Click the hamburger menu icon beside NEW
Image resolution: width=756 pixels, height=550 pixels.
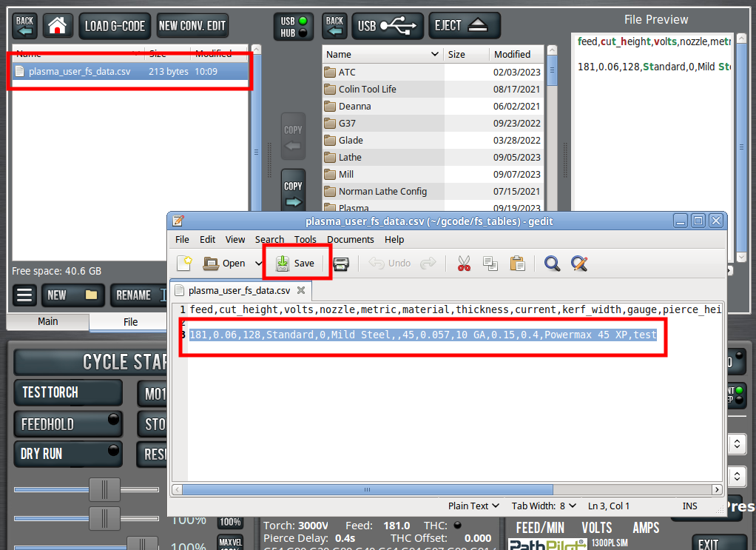[x=24, y=295]
